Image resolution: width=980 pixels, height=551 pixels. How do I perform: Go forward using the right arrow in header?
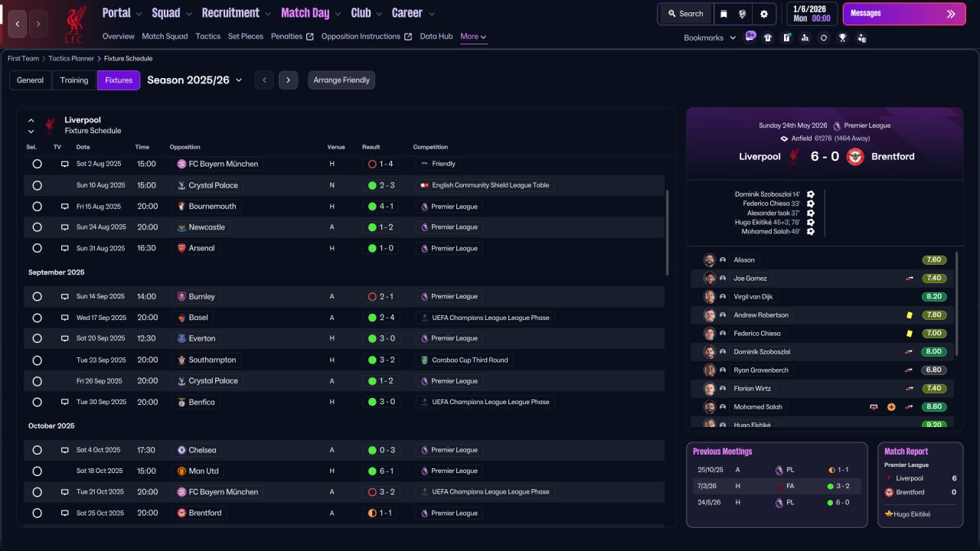[38, 24]
